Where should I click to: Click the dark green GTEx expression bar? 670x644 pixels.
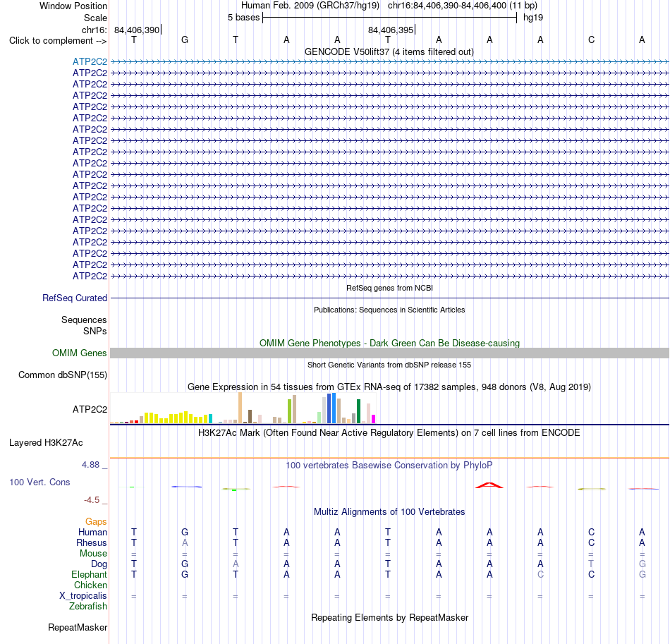[x=358, y=411]
